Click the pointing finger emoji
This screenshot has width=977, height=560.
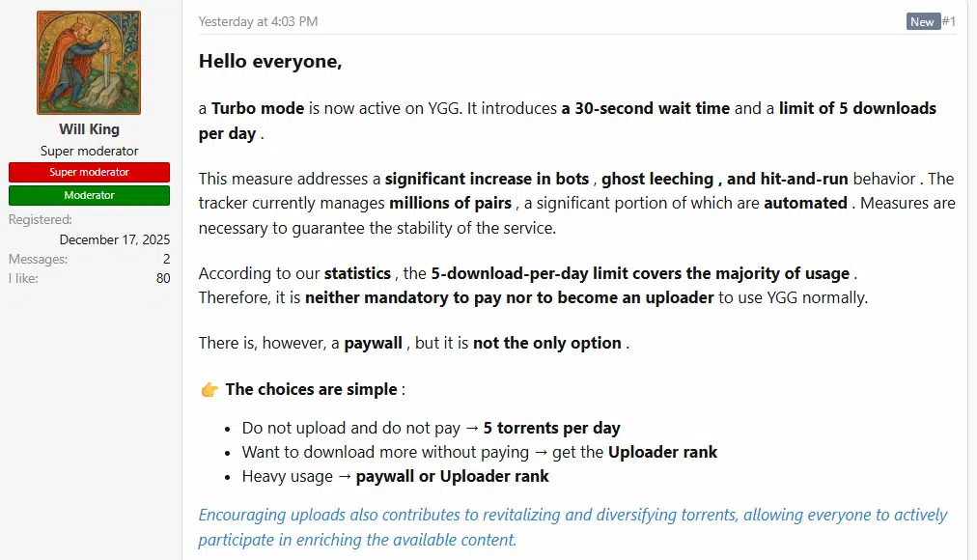[x=209, y=389]
